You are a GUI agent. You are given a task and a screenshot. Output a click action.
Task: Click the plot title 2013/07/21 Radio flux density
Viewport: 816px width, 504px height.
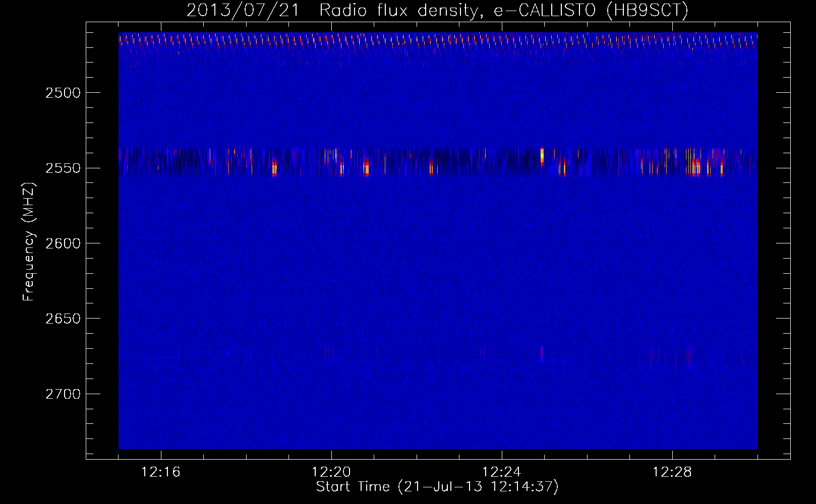[437, 10]
